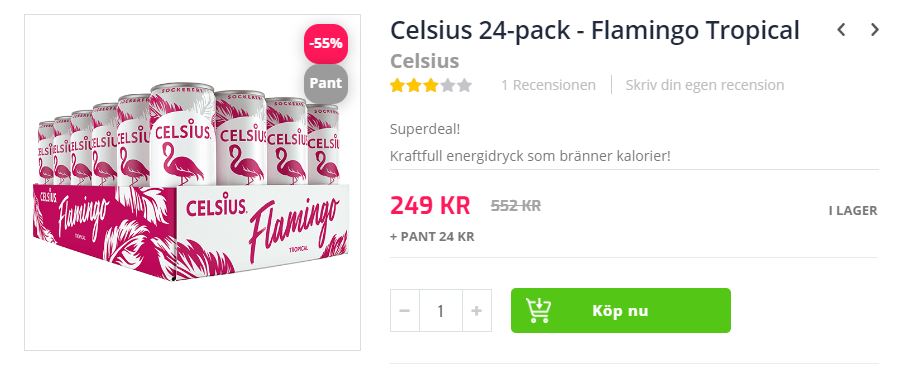This screenshot has height=373, width=899.
Task: Go to previous product with left chevron
Action: 841,30
